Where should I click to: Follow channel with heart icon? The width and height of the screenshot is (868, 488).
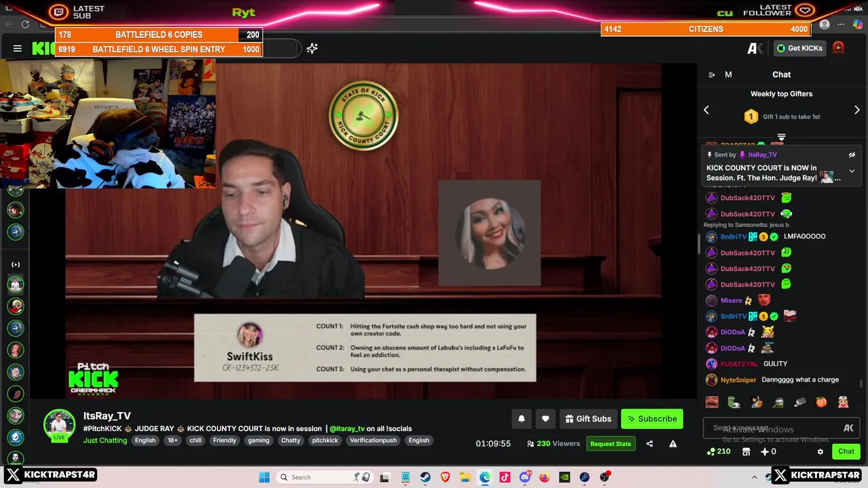click(545, 419)
